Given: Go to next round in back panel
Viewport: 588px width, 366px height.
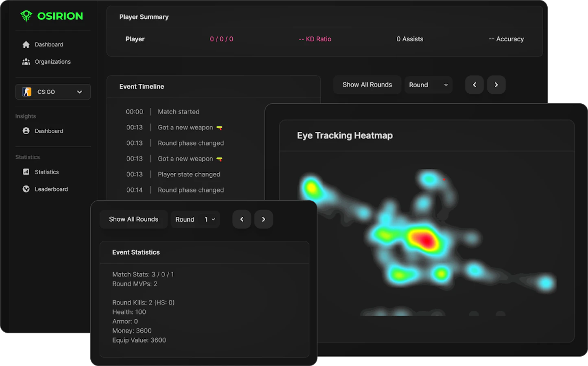Looking at the screenshot, I should (x=496, y=85).
